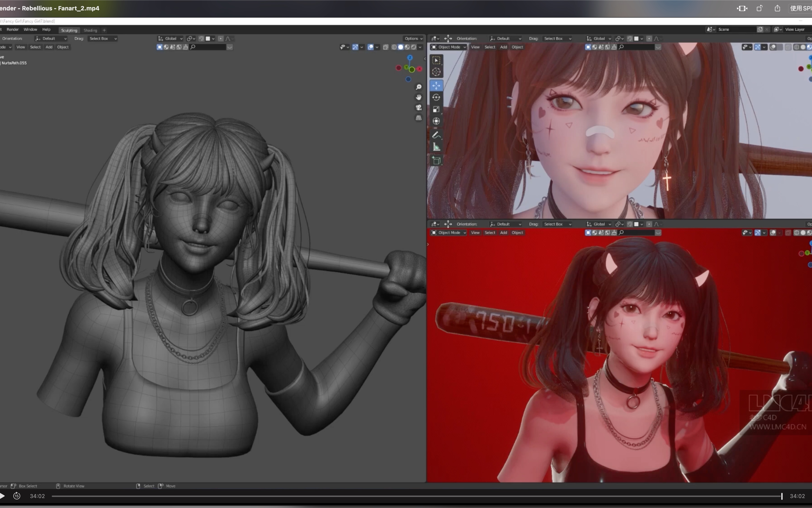Image resolution: width=812 pixels, height=508 pixels.
Task: Click the move arrows icon in top-right viewport header
Action: pyautogui.click(x=448, y=39)
